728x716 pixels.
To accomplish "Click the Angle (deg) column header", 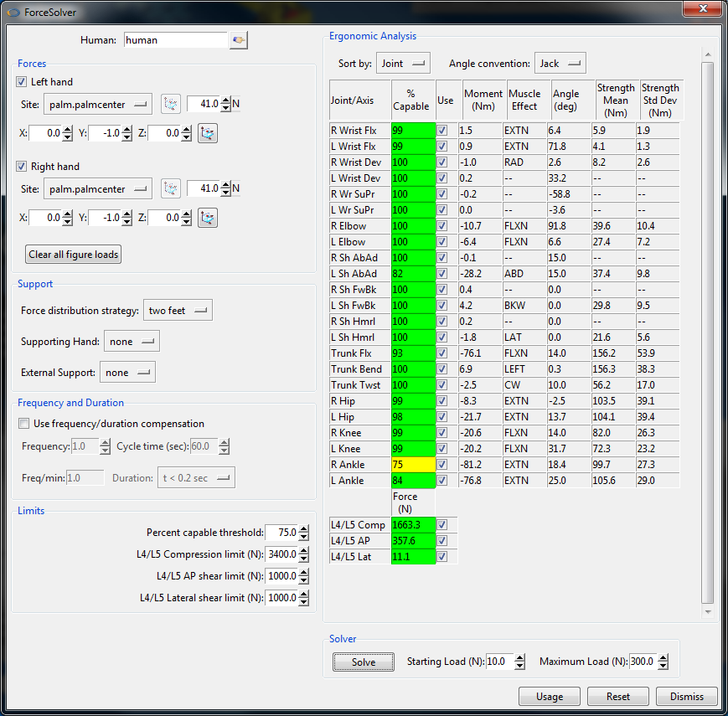I will (x=571, y=100).
